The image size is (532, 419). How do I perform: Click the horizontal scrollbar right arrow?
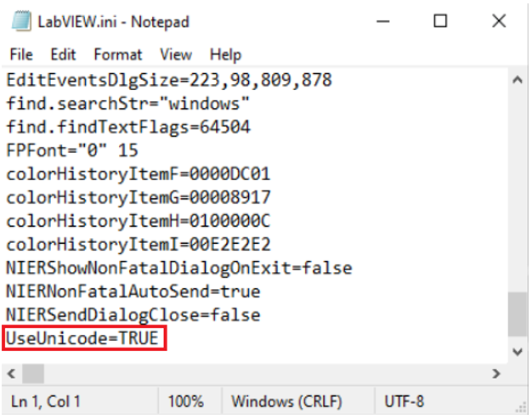coord(496,374)
